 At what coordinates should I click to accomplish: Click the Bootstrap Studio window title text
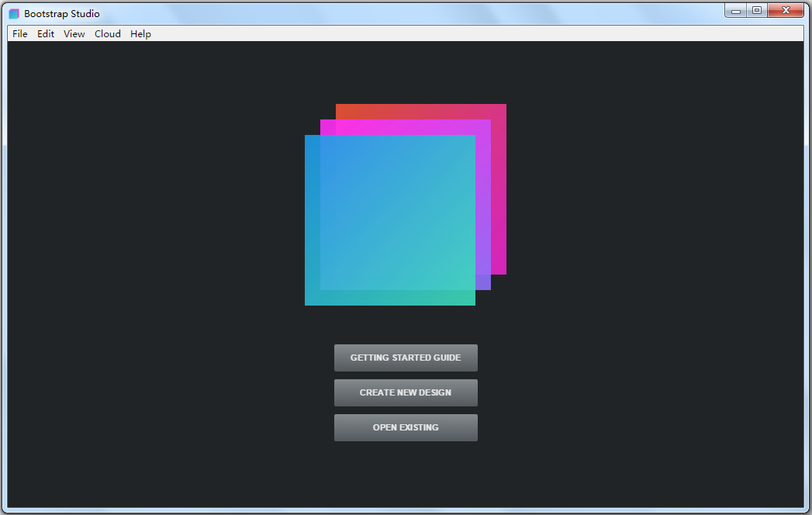58,12
